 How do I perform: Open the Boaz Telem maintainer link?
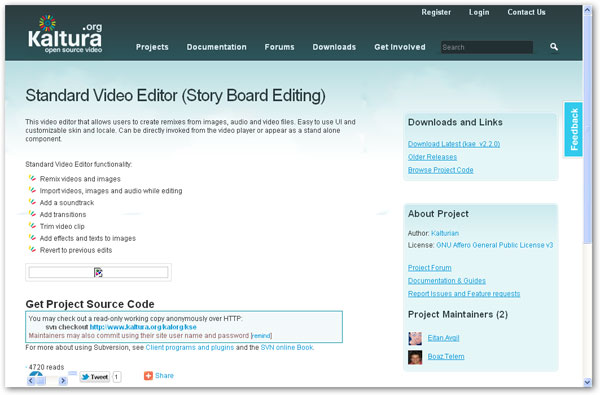coord(446,356)
